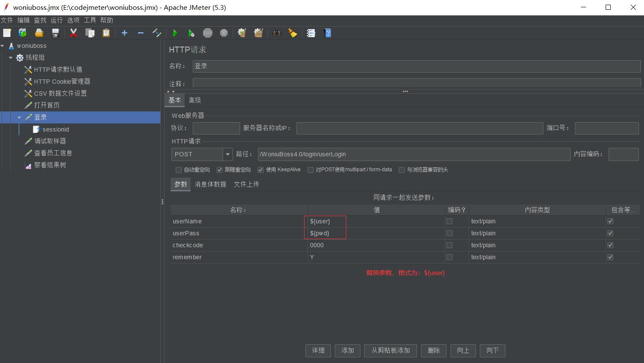644x363 pixels.
Task: Toggle the 使用 KeepAlive checkbox
Action: (261, 170)
